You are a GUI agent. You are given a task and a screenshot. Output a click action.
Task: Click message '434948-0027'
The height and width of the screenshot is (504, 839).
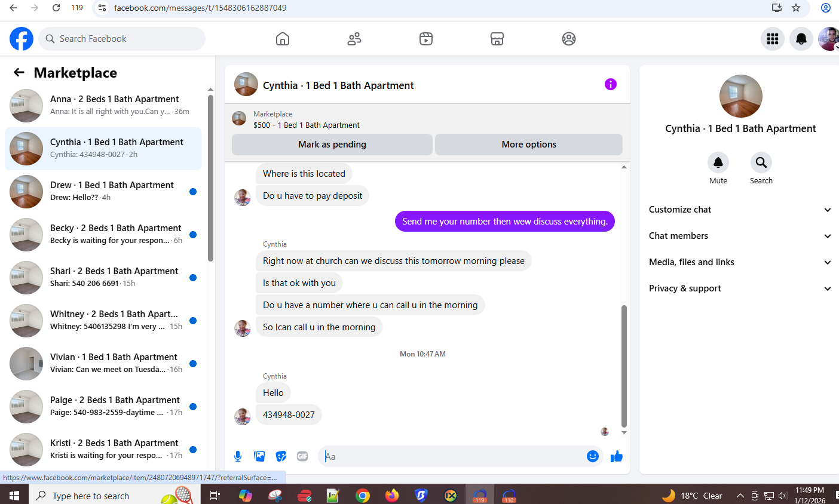tap(289, 415)
